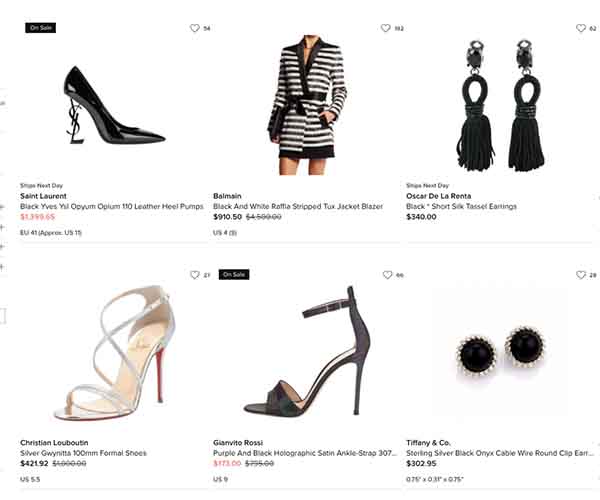Open the Silver Gwynitta 100mm Formal Shoes listing
Screen dimensions: 600x500
tap(83, 453)
